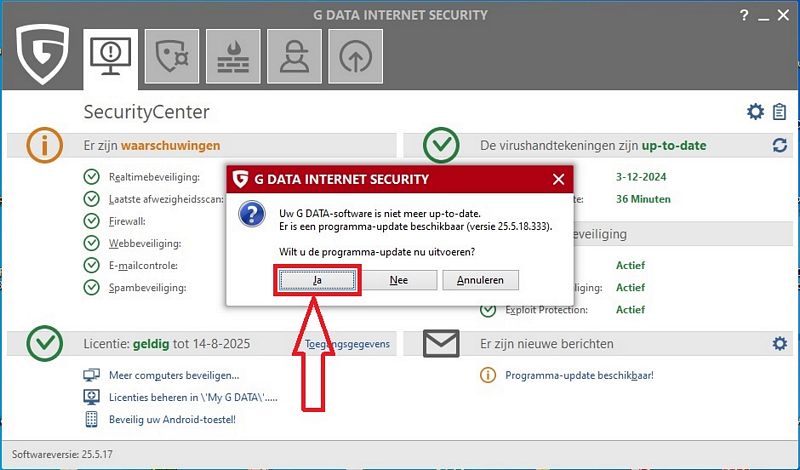The height and width of the screenshot is (470, 800).
Task: Click the check icon beside Spambeveiliging
Action: (91, 287)
